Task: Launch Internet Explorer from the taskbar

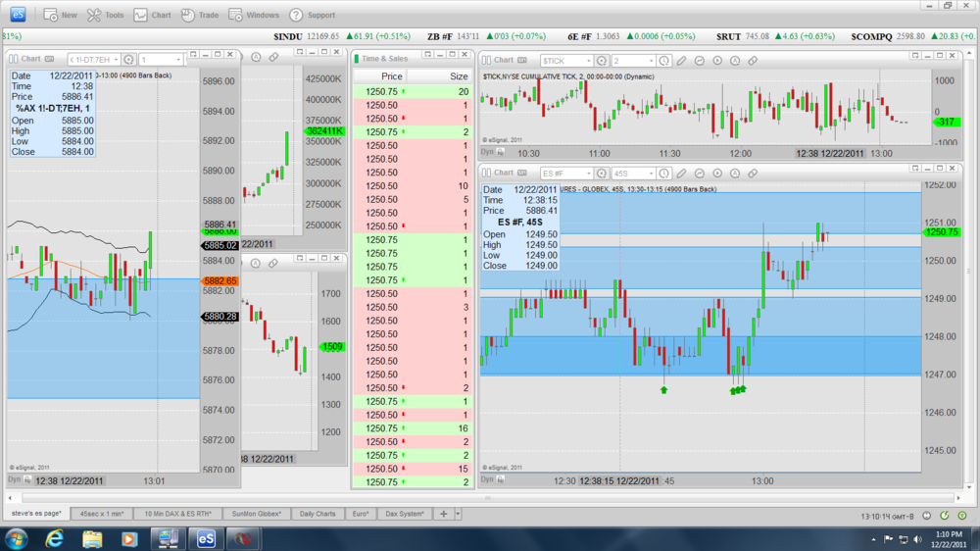Action: [x=54, y=538]
